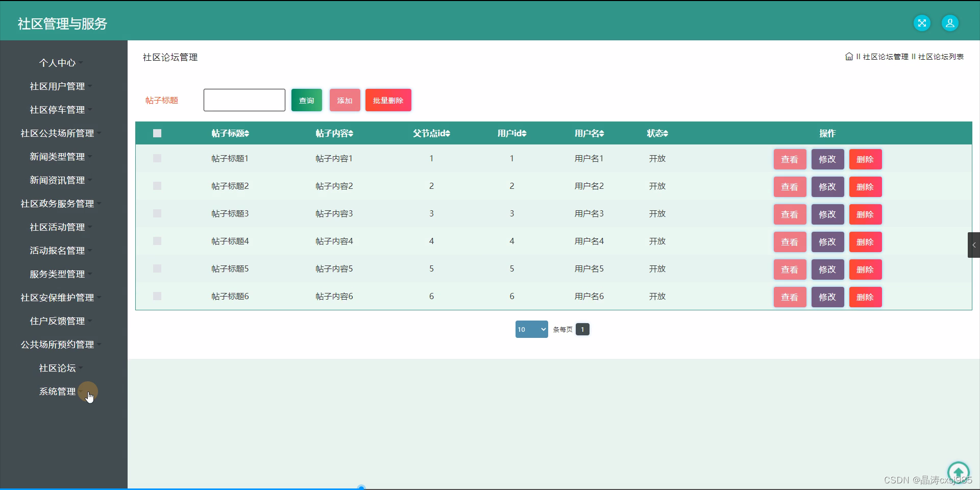Expand 社区政务服务管理 sidebar menu
This screenshot has width=980, height=490.
pyautogui.click(x=60, y=204)
